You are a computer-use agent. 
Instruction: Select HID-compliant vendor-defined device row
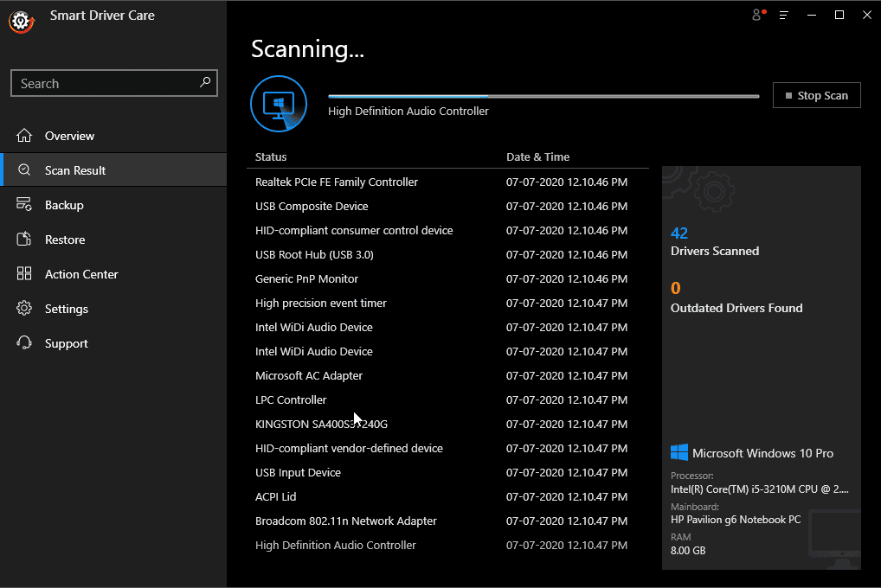pyautogui.click(x=447, y=448)
